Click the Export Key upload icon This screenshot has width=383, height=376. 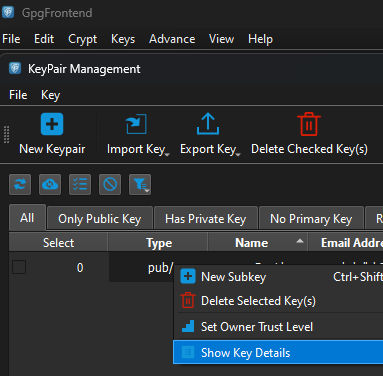tap(208, 124)
